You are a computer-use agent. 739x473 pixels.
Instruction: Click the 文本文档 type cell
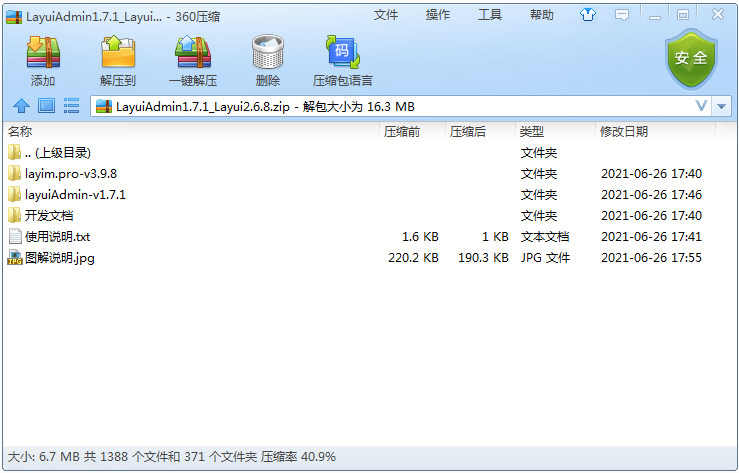coord(545,236)
